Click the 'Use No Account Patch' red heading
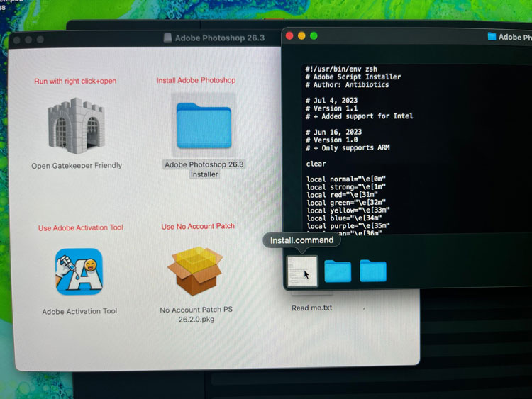The image size is (532, 399). (x=198, y=227)
